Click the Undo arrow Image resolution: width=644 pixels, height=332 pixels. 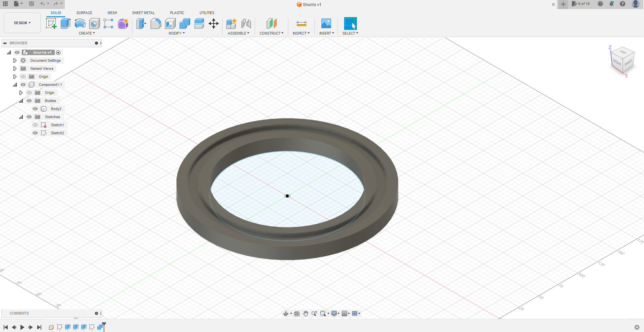tap(43, 4)
